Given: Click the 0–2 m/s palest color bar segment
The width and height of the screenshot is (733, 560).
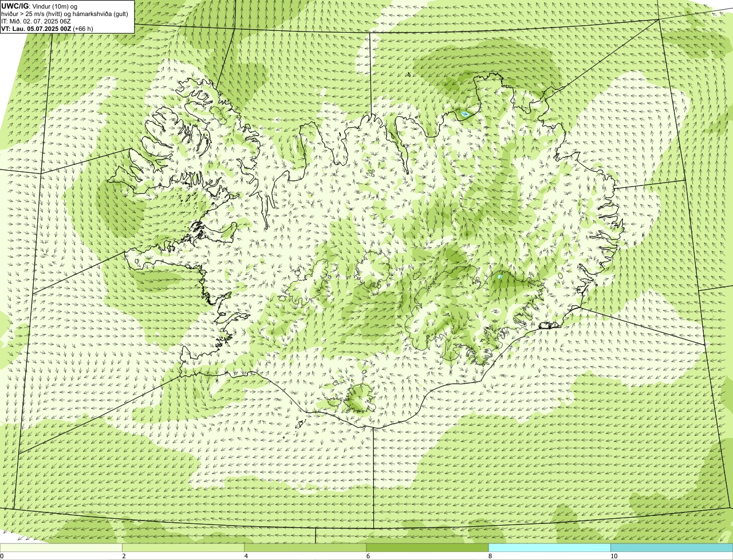Looking at the screenshot, I should tap(61, 548).
